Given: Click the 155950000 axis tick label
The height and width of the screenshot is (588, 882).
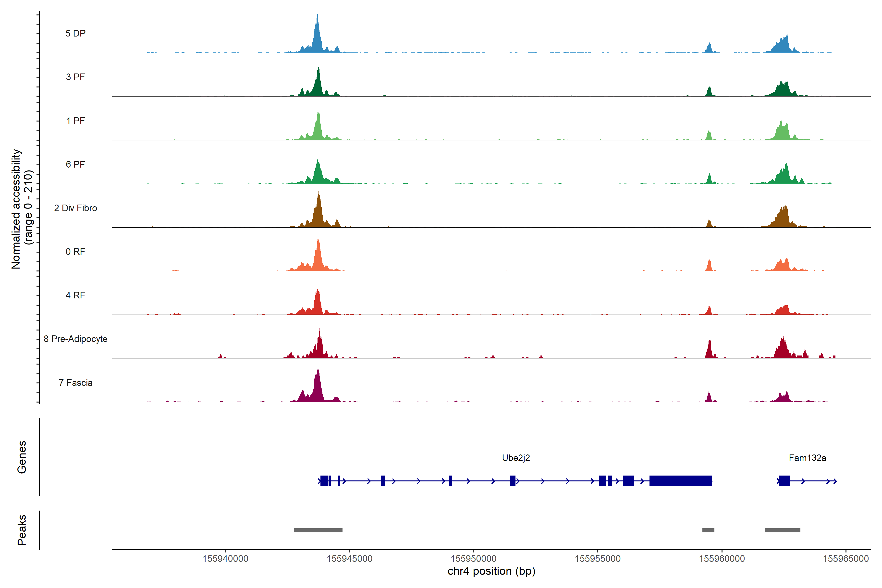Looking at the screenshot, I should click(473, 559).
